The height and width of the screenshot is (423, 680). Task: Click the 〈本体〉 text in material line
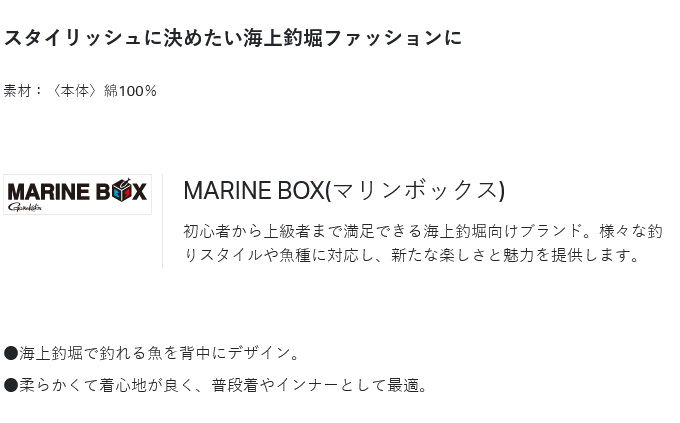click(76, 91)
